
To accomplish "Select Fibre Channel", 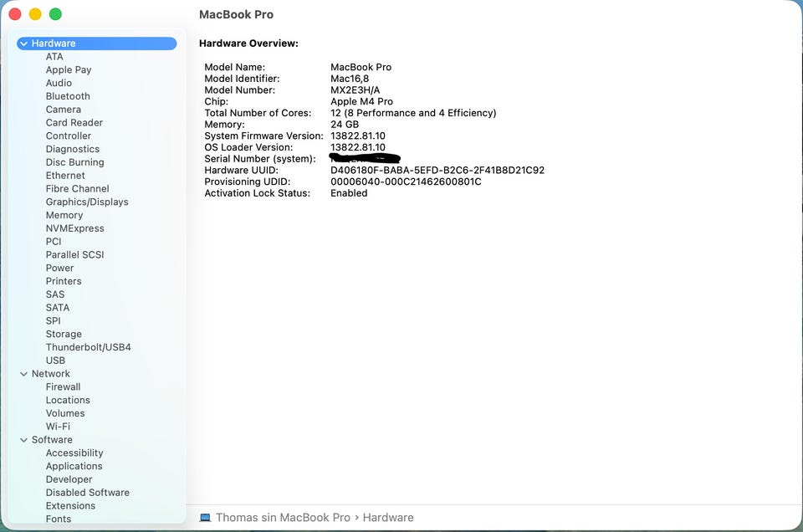I will [x=77, y=189].
